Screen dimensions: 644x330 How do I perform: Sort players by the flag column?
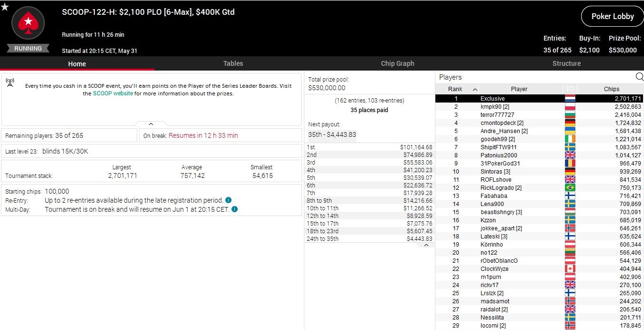(x=569, y=89)
